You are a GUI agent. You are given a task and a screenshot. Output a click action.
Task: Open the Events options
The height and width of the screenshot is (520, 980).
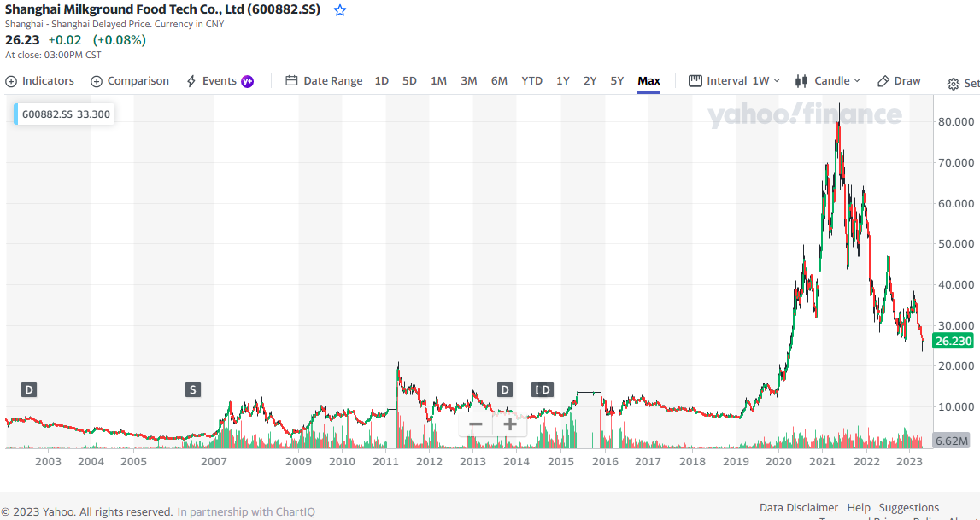[x=220, y=80]
